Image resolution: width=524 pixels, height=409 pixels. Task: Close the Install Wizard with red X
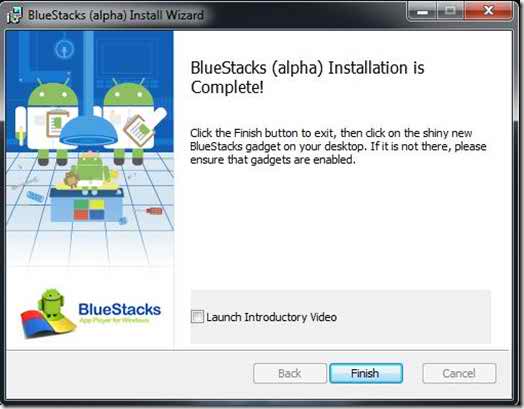click(x=488, y=12)
